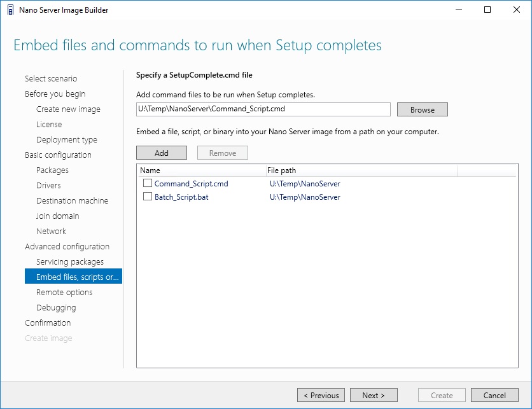532x409 pixels.
Task: Open Basic configuration section
Action: pyautogui.click(x=58, y=155)
